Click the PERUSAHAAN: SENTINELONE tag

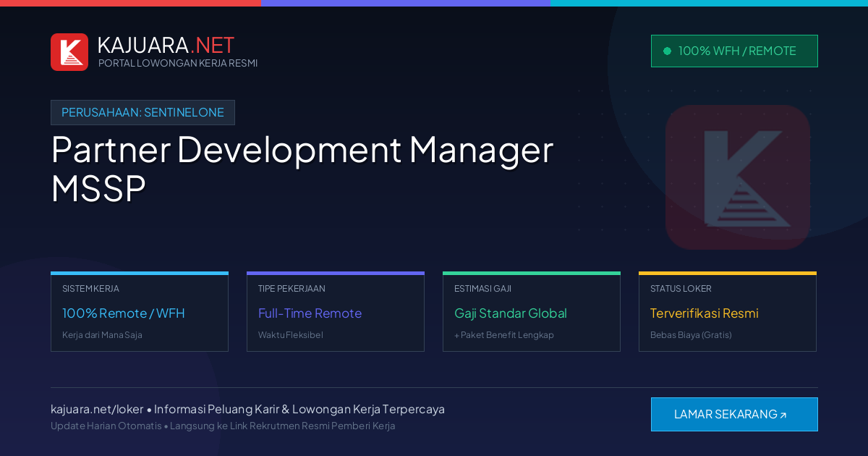tap(142, 113)
